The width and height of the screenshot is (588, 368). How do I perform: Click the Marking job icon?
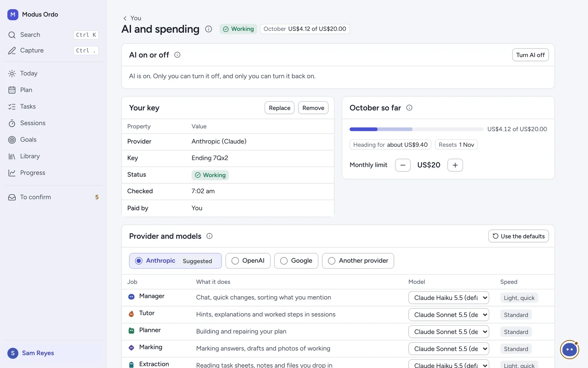(x=131, y=348)
